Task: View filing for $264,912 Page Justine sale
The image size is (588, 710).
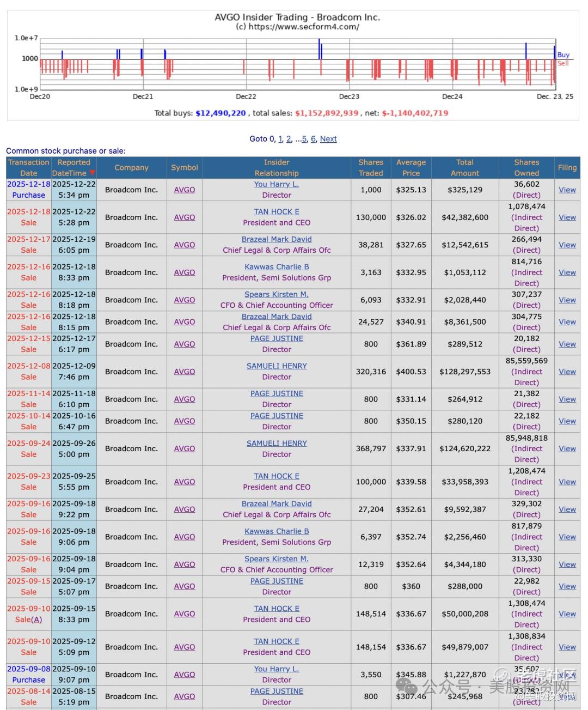Action: pyautogui.click(x=567, y=399)
